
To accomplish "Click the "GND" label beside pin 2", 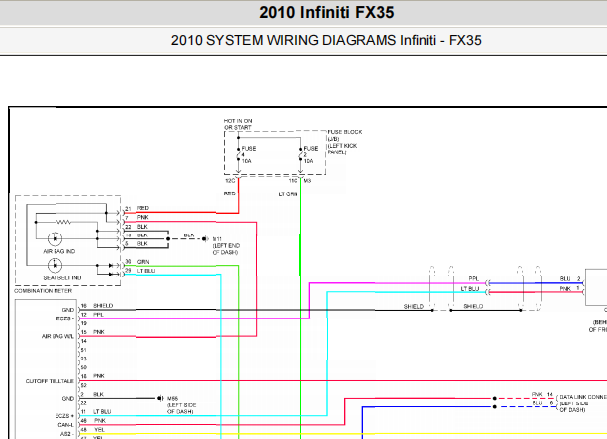I will point(68,399).
